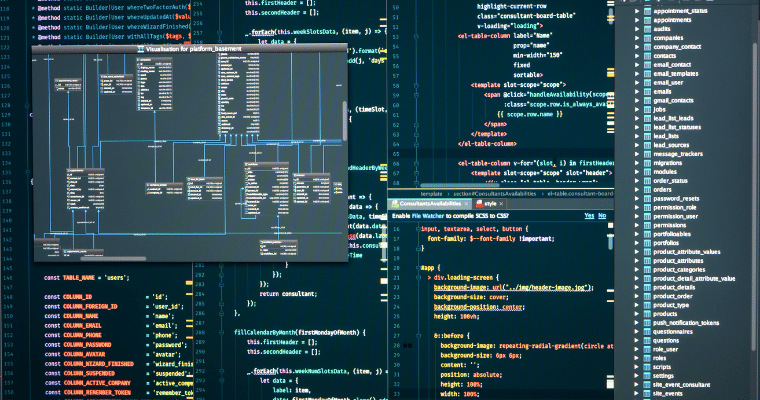The height and width of the screenshot is (400, 760).
Task: Expand the products table node
Action: 637,314
